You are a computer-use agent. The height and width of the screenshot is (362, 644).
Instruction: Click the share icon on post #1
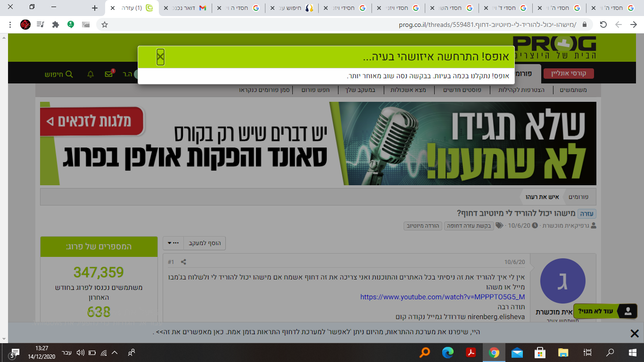183,262
